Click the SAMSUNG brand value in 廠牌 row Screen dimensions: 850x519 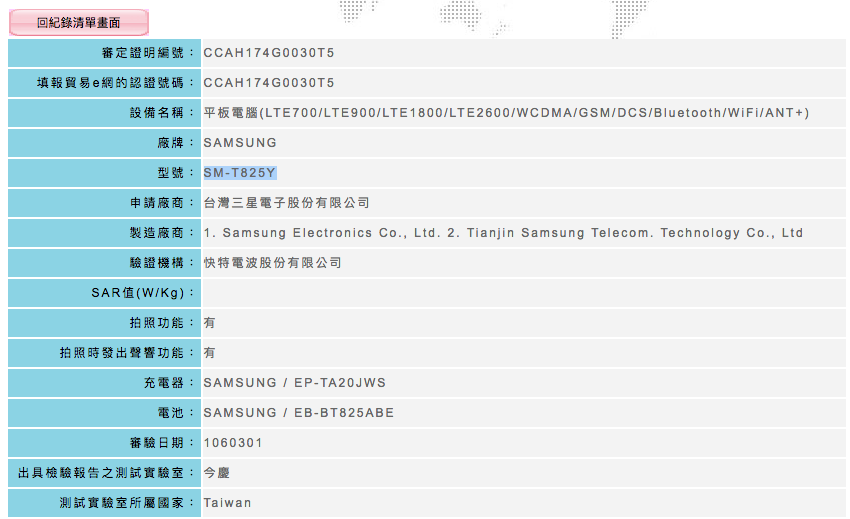click(240, 143)
